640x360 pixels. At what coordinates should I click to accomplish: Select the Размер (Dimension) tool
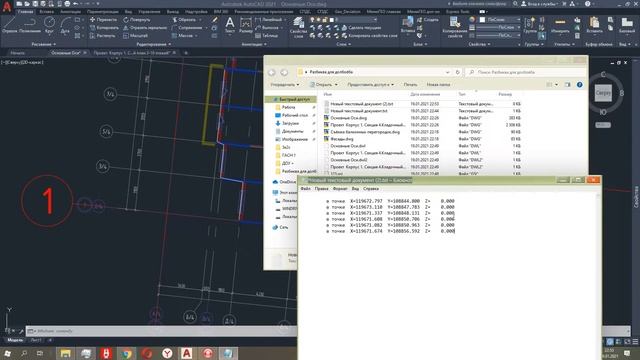click(x=245, y=25)
